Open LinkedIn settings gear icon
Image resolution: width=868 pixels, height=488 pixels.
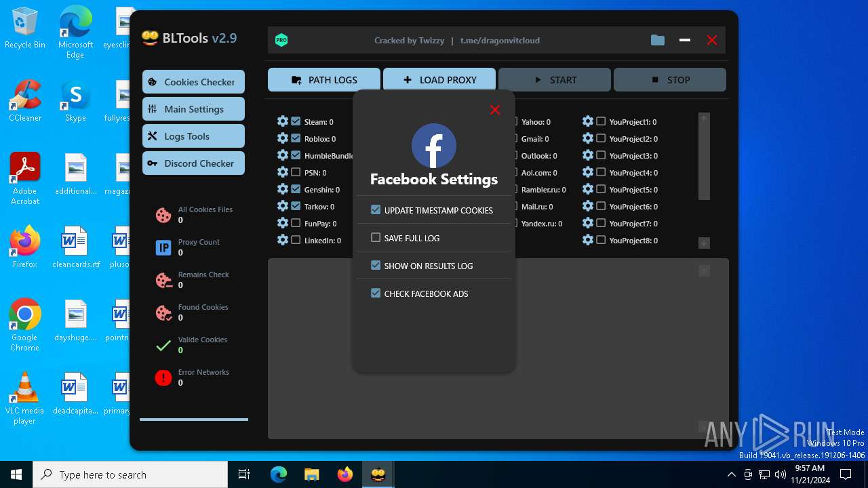tap(283, 240)
